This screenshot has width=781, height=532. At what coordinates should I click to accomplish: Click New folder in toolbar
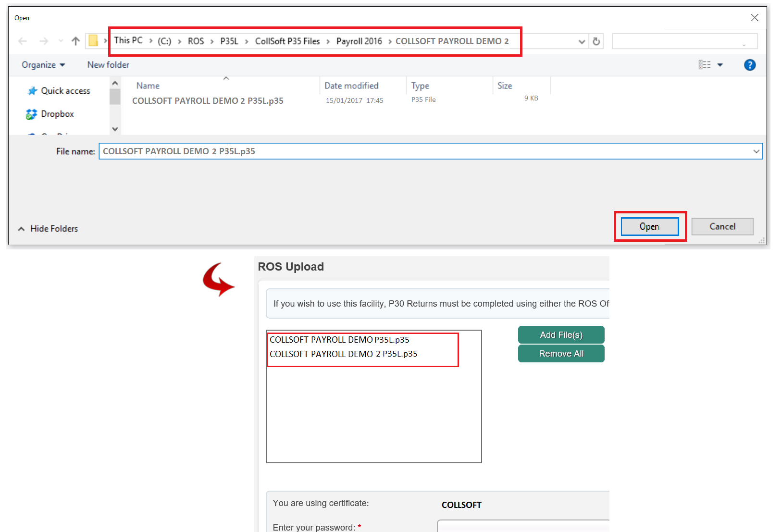pos(108,65)
